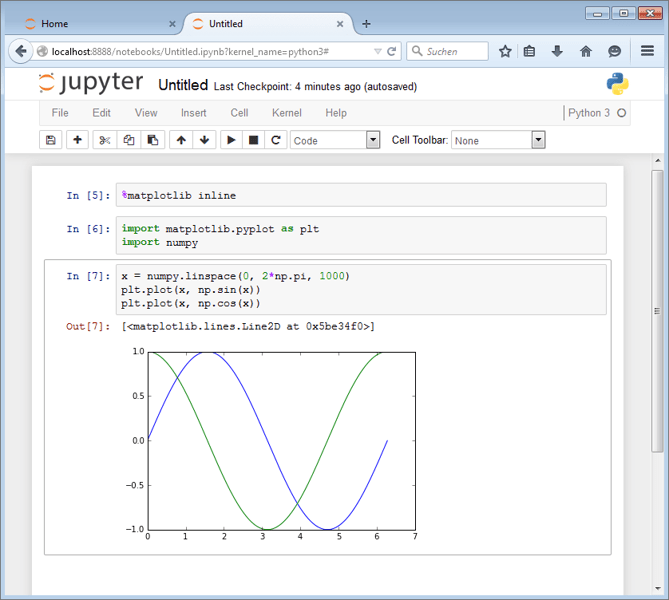Move the cell up with arrow icon
Screen dimensions: 669x600
(x=181, y=140)
